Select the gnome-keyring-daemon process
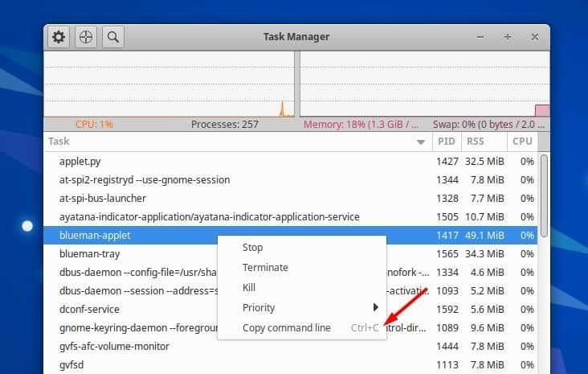The height and width of the screenshot is (374, 588). 291,328
